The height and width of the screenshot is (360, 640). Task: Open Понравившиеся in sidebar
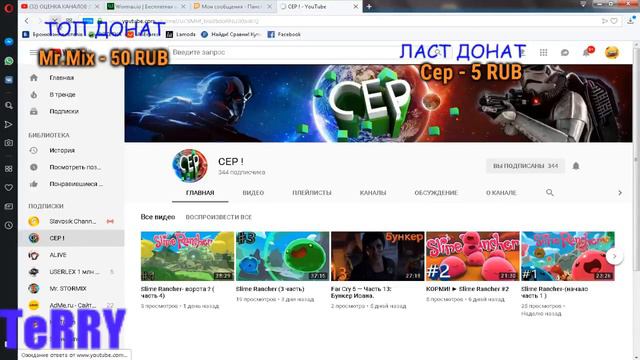(71, 184)
